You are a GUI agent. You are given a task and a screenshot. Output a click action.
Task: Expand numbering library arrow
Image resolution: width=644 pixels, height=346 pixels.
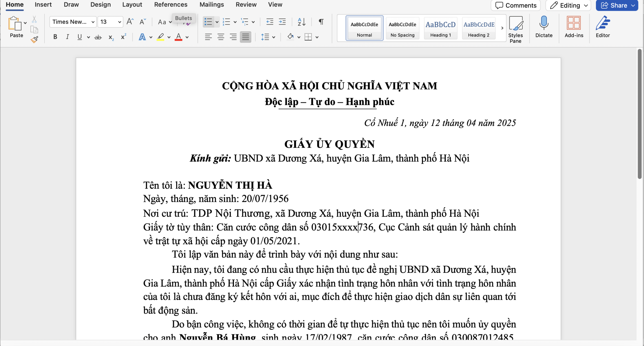pos(235,22)
